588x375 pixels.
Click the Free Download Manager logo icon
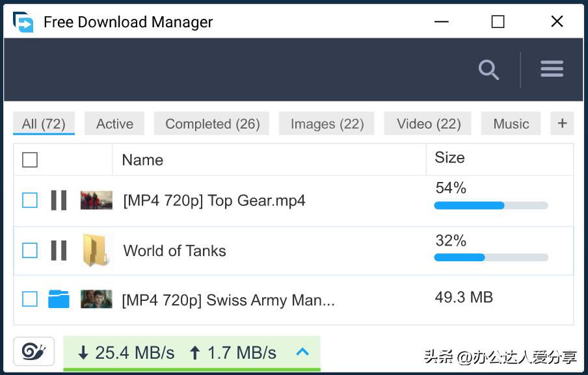pos(23,22)
